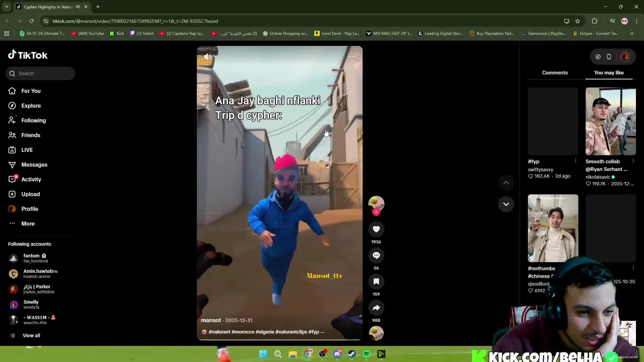Show more bookmarks with the chevron
This screenshot has width=644, height=362.
tap(632, 34)
